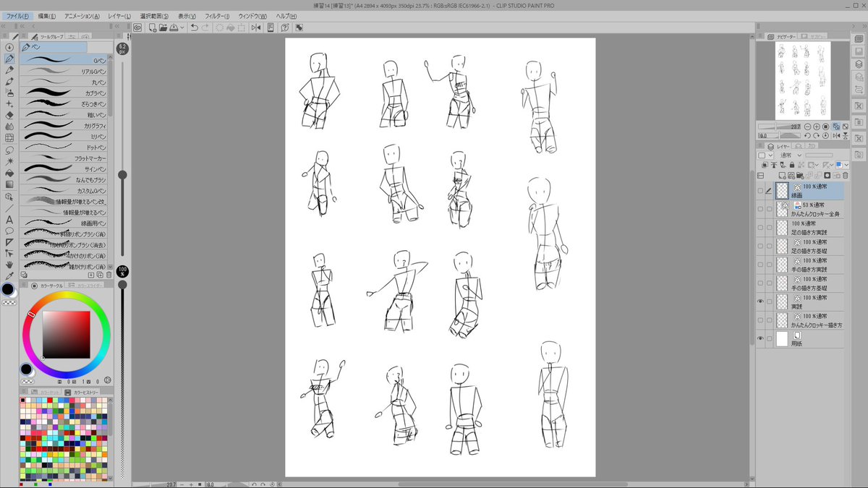868x488 pixels.
Task: Click the Undo arrow in command bar
Action: pos(194,27)
